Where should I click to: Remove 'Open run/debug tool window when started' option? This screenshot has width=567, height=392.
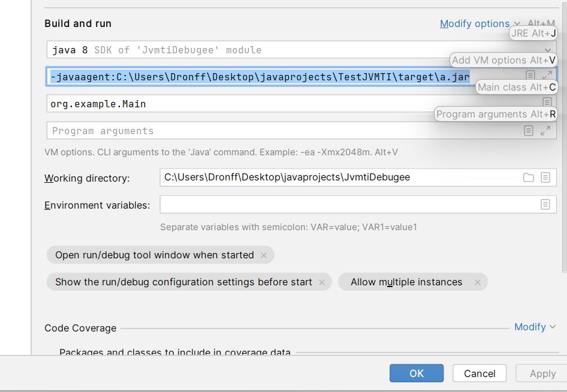click(x=264, y=255)
